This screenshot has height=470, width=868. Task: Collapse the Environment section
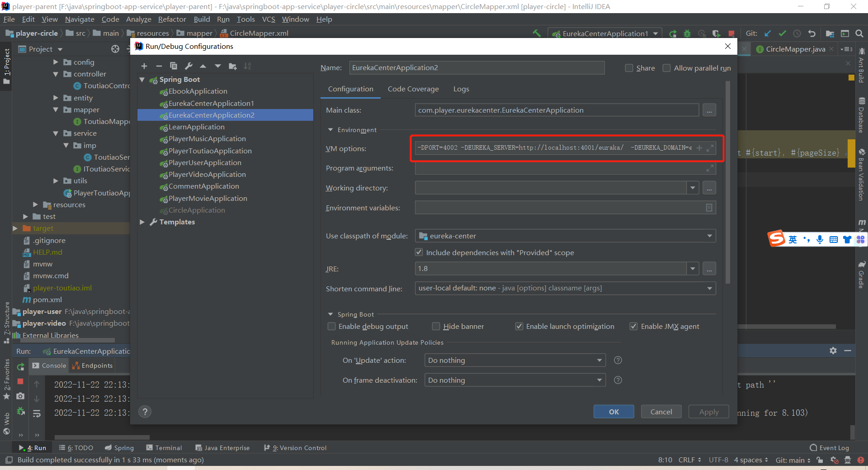pos(330,130)
